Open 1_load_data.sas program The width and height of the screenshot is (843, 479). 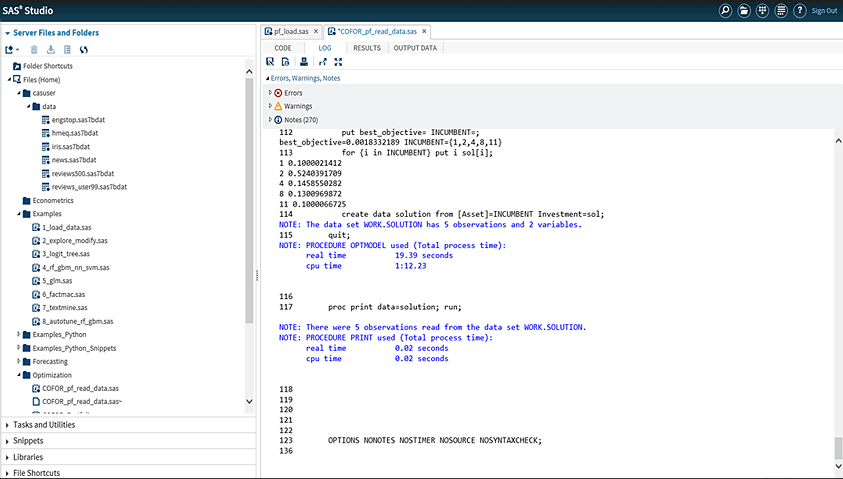coord(67,227)
